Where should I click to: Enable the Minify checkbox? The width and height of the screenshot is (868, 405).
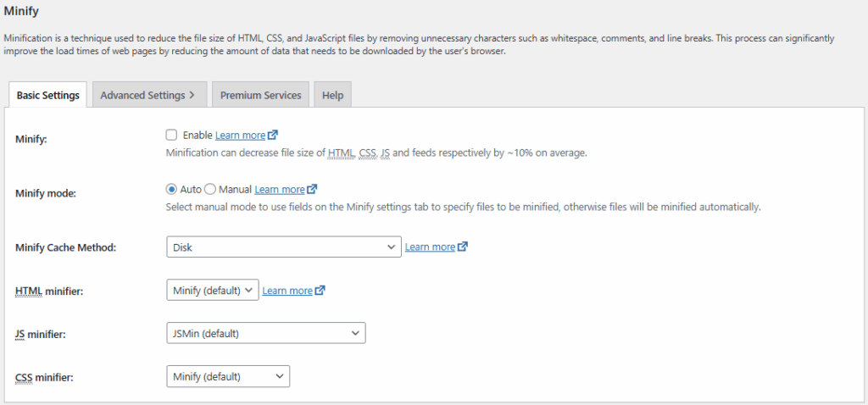coord(172,136)
